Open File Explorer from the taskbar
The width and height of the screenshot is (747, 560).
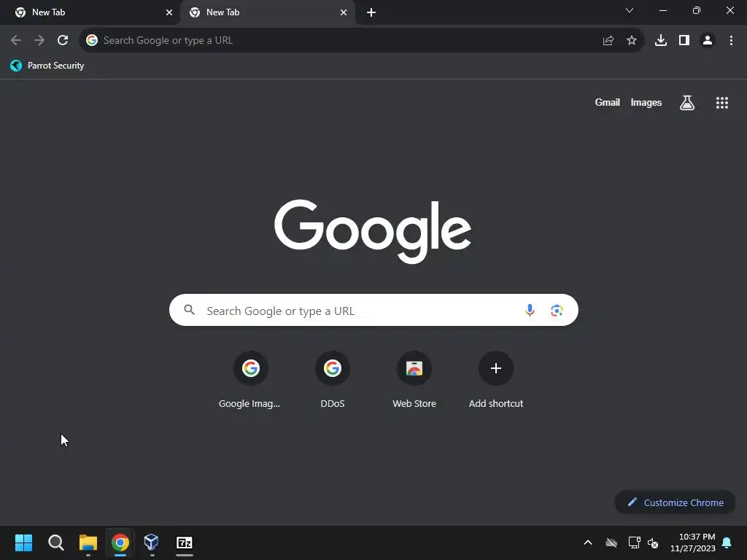click(x=88, y=542)
